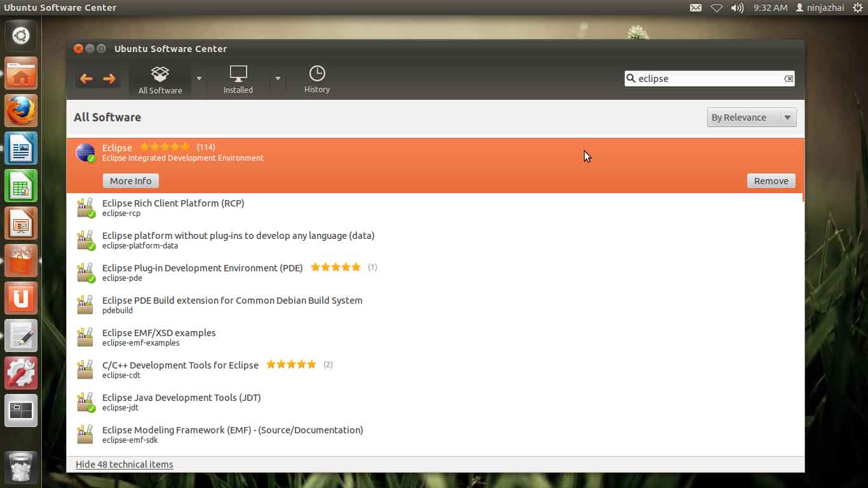Open the Workspace Switcher launcher icon

[21, 410]
